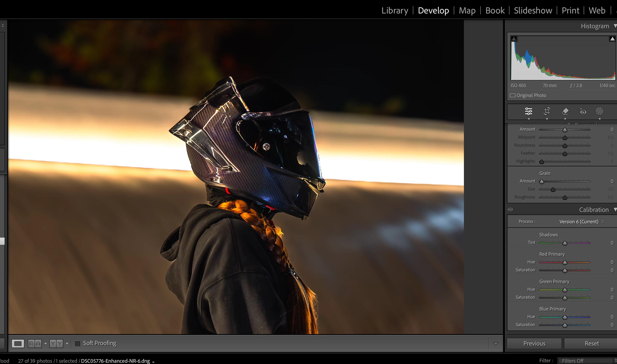Viewport: 617px width, 364px height.
Task: Open the Slideshow module
Action: (x=533, y=11)
